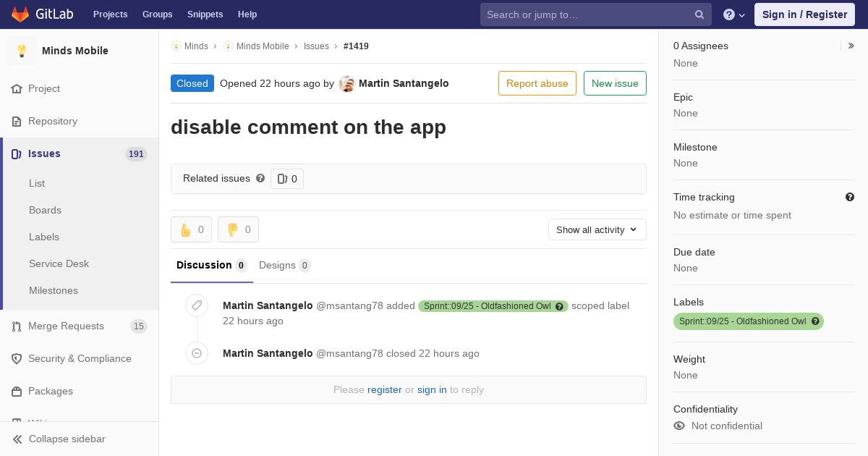Focus the Search or jump to field
868x456 pixels.
pyautogui.click(x=596, y=14)
